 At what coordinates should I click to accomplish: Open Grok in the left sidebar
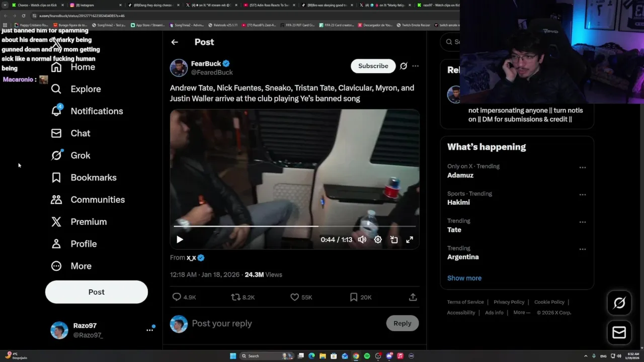(x=70, y=155)
